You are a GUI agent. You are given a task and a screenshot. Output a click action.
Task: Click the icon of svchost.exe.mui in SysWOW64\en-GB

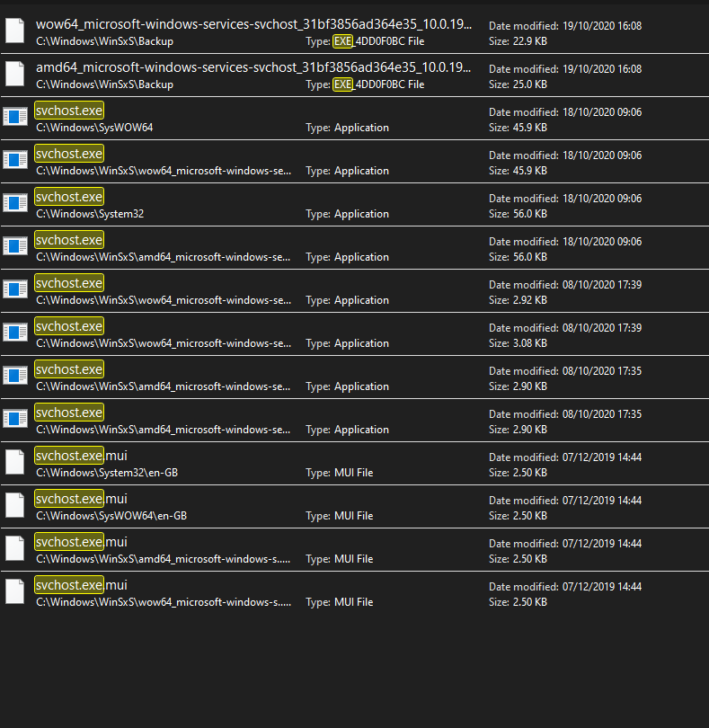click(x=15, y=505)
